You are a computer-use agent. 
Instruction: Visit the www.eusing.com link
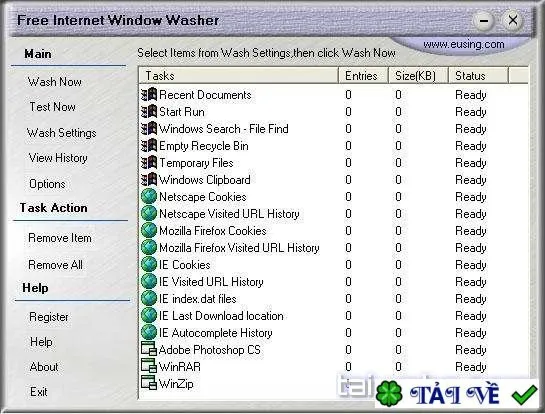coord(464,44)
